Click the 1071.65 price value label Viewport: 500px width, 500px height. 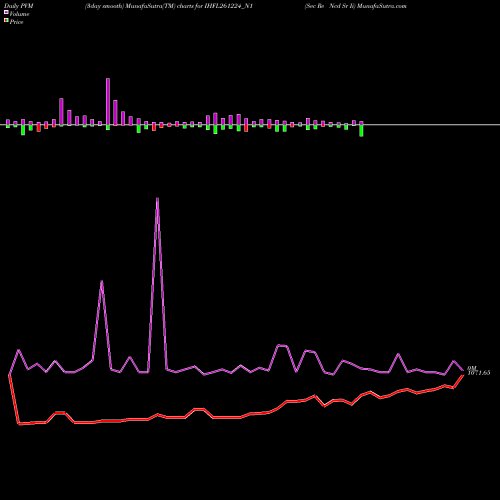(479, 373)
